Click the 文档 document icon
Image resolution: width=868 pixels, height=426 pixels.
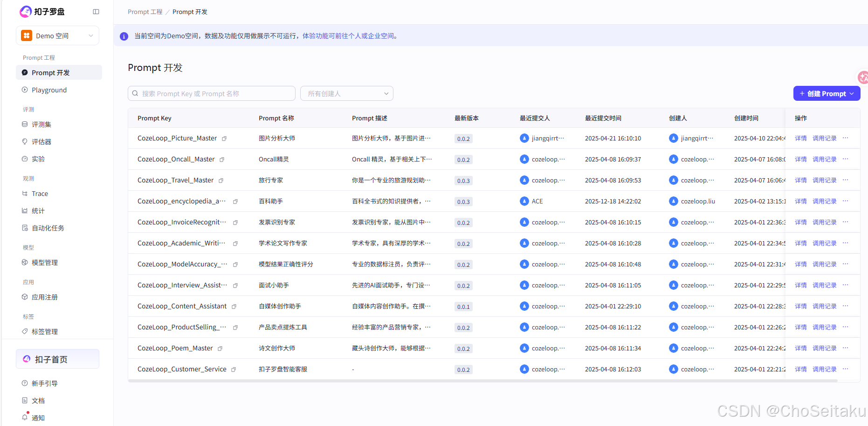(x=25, y=400)
